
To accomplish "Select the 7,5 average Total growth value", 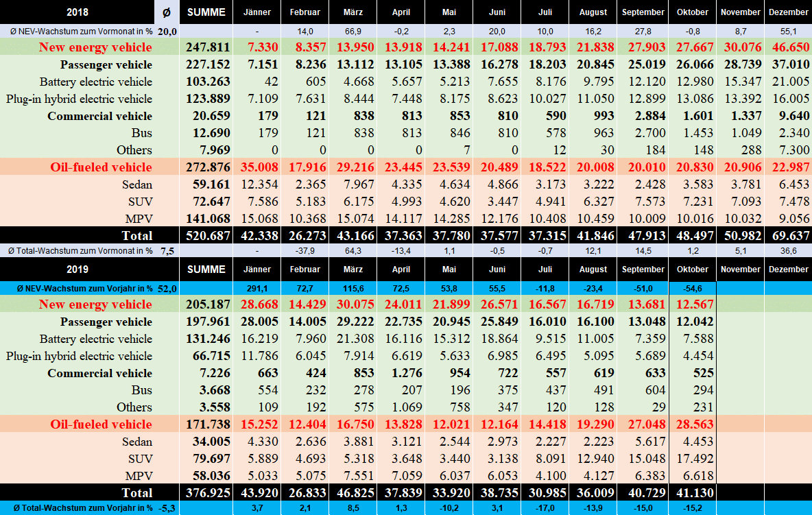I will 167,251.
